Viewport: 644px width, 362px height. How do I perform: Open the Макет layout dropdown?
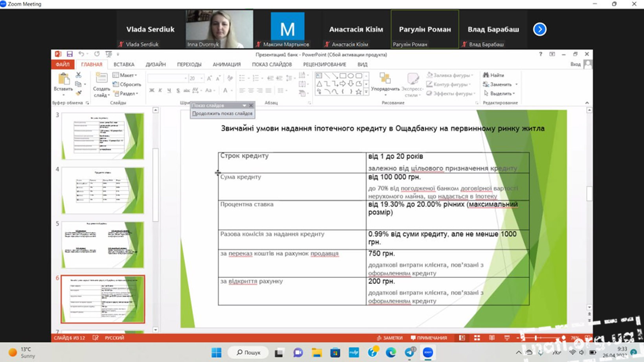pyautogui.click(x=125, y=75)
